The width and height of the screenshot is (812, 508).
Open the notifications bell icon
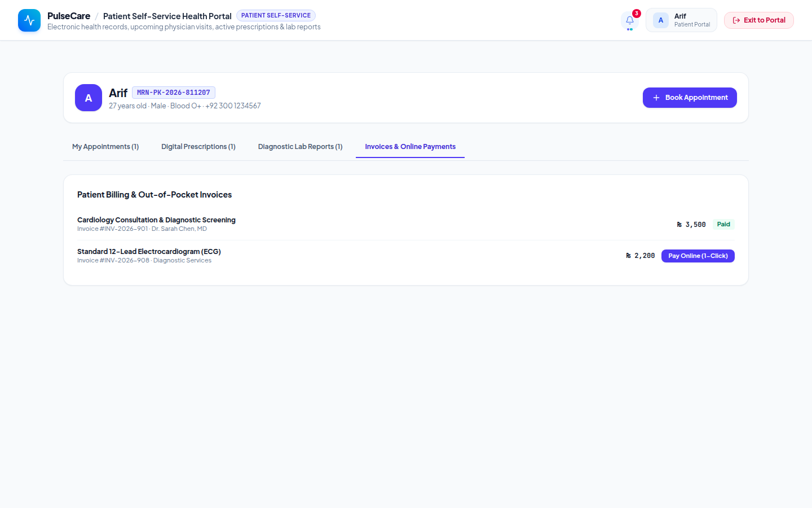(630, 20)
